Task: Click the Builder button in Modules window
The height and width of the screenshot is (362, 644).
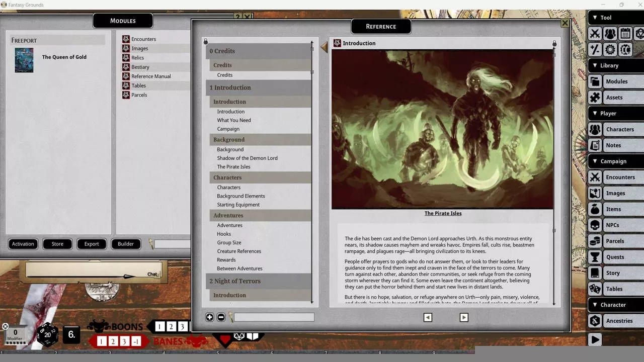Action: tap(126, 244)
